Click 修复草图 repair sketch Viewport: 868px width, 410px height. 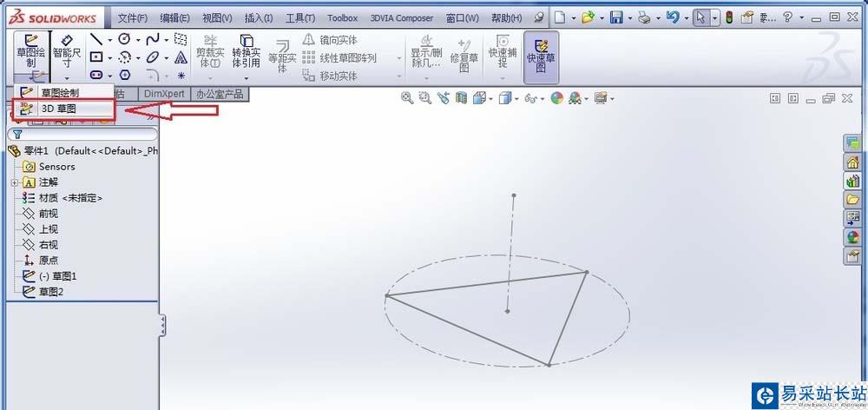464,56
